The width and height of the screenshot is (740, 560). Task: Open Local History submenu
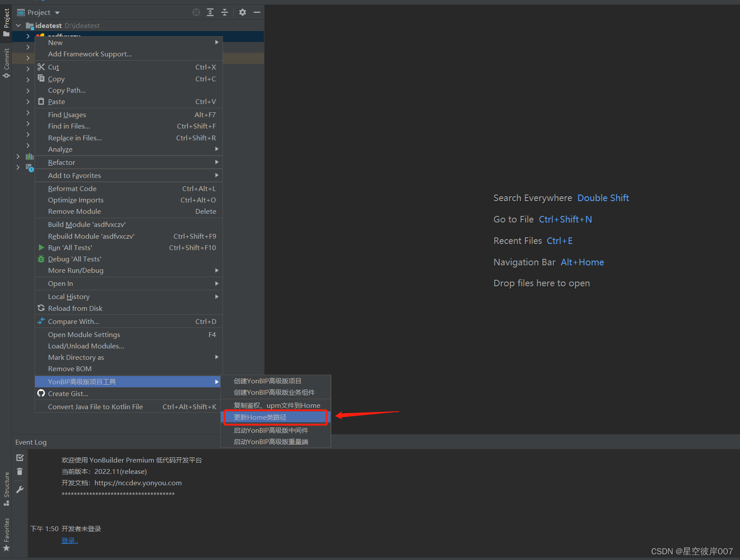pyautogui.click(x=129, y=296)
